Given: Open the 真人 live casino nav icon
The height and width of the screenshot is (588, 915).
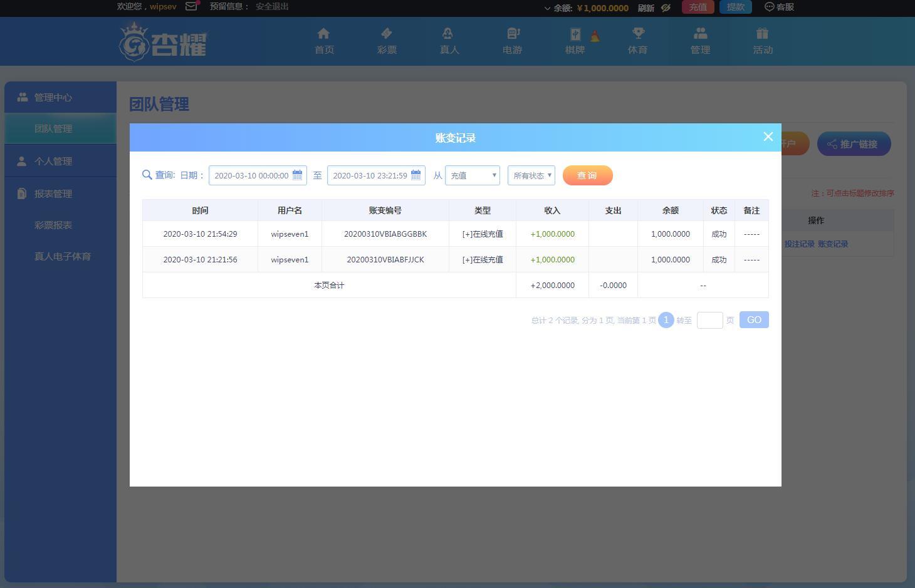Looking at the screenshot, I should pyautogui.click(x=449, y=33).
